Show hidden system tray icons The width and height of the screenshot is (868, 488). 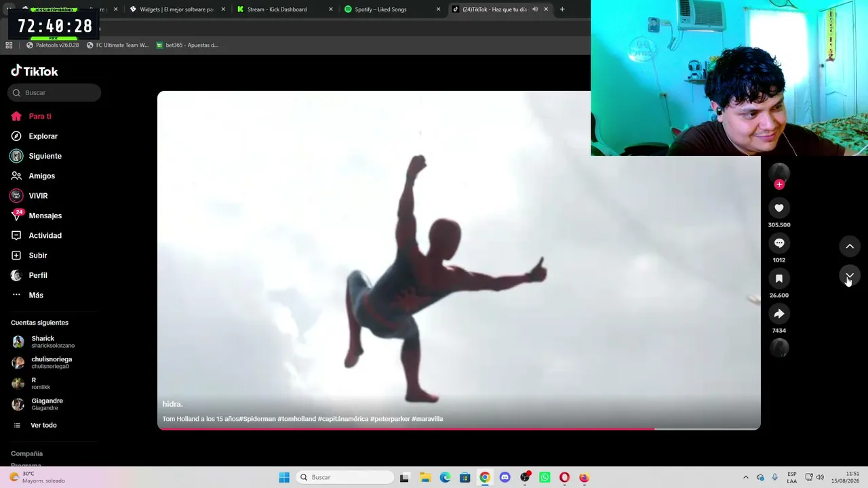click(x=746, y=477)
